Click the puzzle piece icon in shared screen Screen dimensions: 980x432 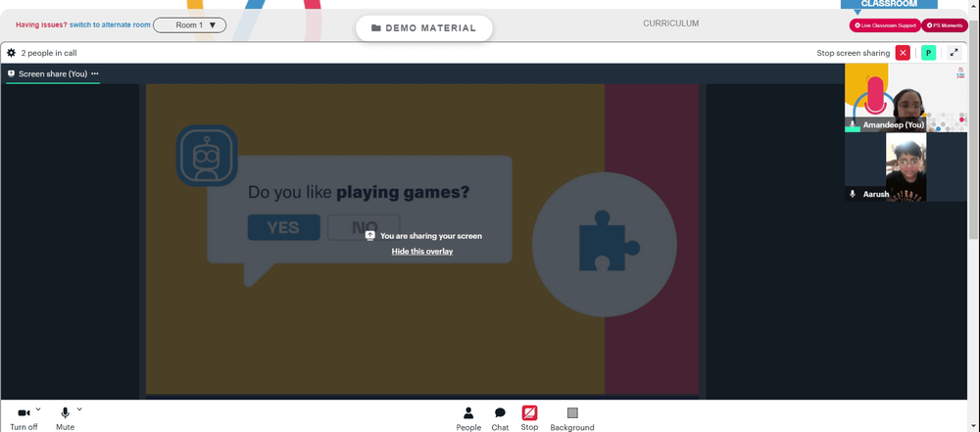click(609, 241)
